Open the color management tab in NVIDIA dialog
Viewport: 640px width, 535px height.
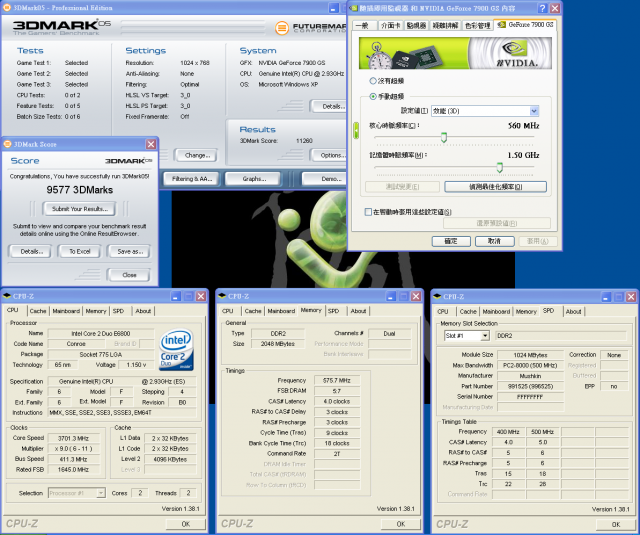point(478,25)
